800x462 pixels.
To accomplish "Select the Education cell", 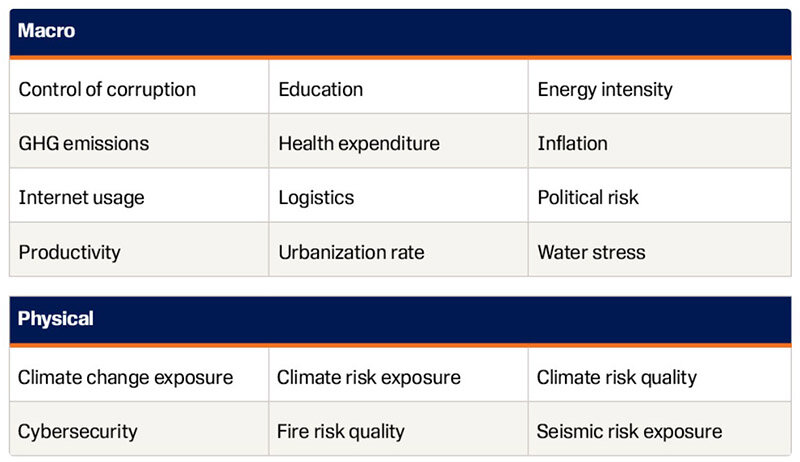I will (x=398, y=87).
